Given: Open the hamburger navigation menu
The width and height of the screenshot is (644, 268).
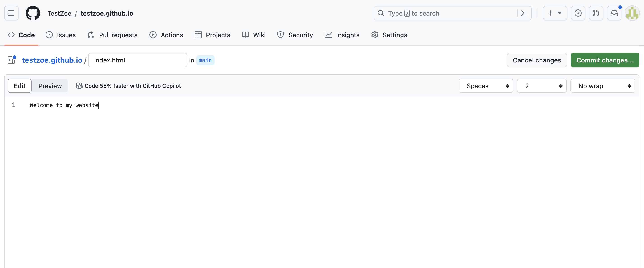Looking at the screenshot, I should click(11, 13).
